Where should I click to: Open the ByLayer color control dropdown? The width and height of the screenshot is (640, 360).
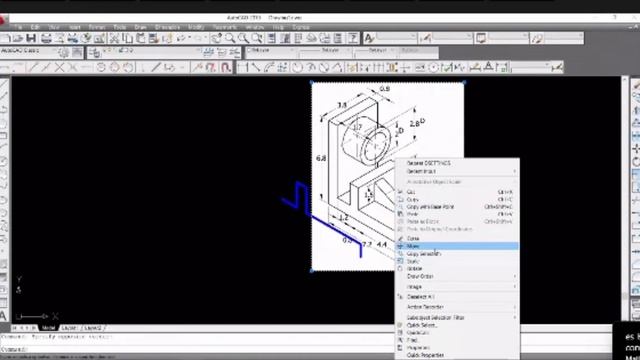point(271,51)
